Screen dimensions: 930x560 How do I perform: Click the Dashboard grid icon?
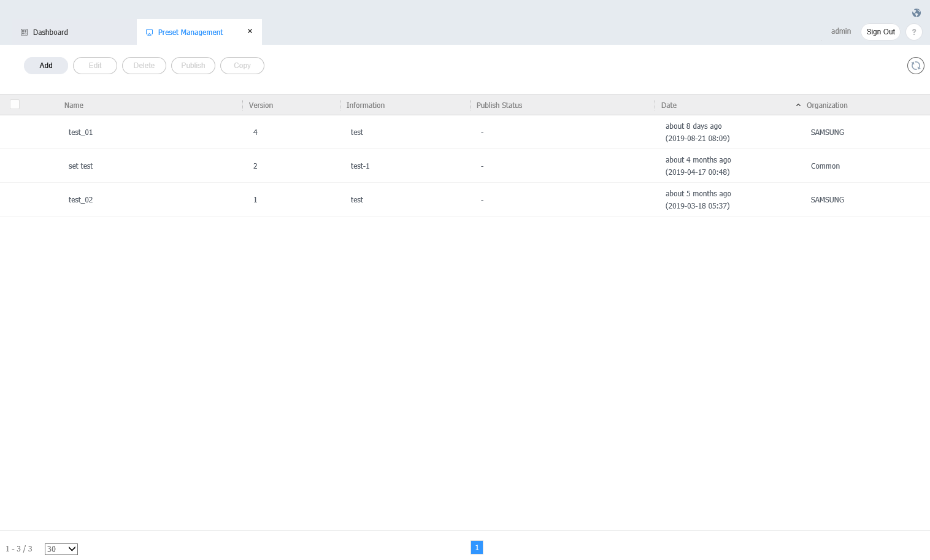(24, 32)
